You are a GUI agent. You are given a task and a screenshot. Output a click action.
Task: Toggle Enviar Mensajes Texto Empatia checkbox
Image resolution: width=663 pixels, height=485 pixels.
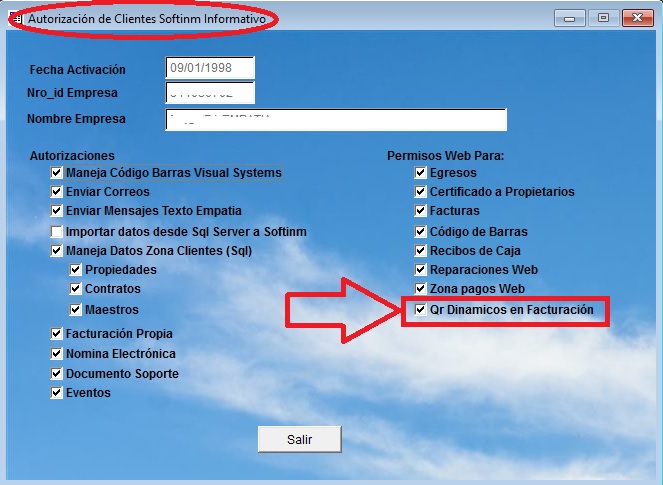(56, 211)
